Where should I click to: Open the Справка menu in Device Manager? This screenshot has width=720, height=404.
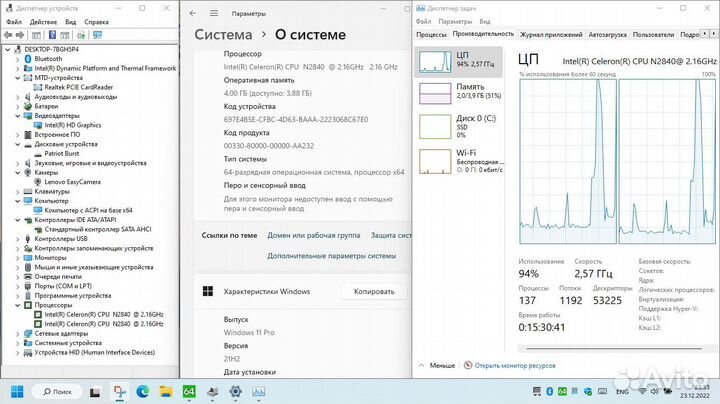[x=96, y=22]
